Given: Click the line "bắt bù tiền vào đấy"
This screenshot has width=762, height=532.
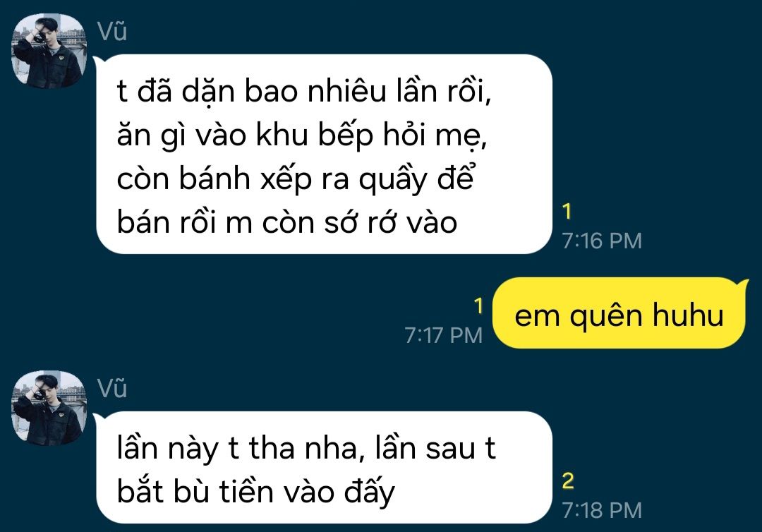Looking at the screenshot, I should [x=256, y=492].
